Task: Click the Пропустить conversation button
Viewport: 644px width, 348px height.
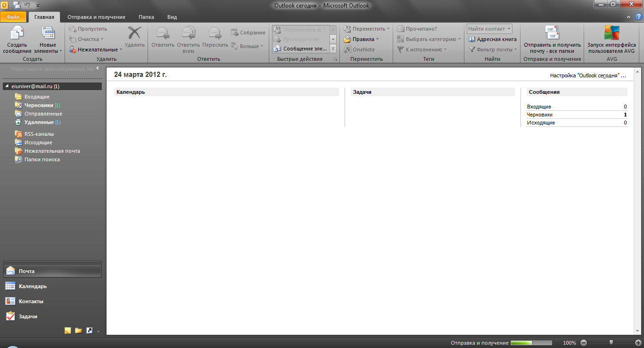Action: click(x=88, y=29)
